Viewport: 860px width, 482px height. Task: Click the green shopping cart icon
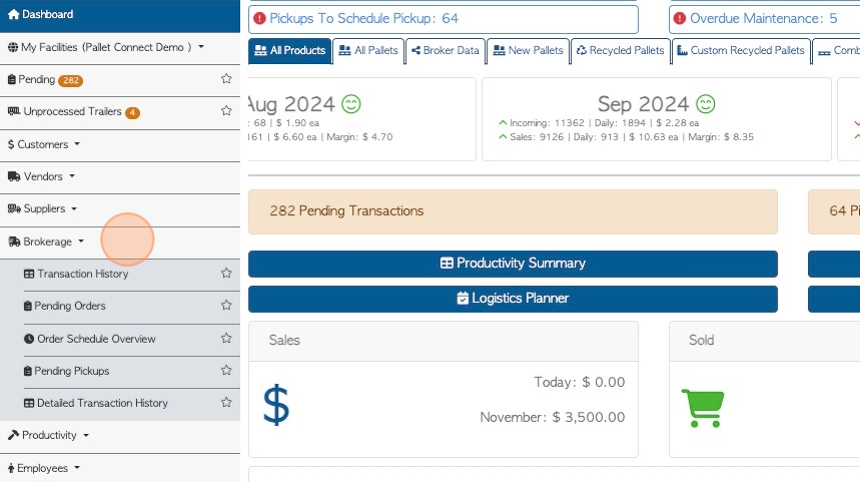click(703, 408)
